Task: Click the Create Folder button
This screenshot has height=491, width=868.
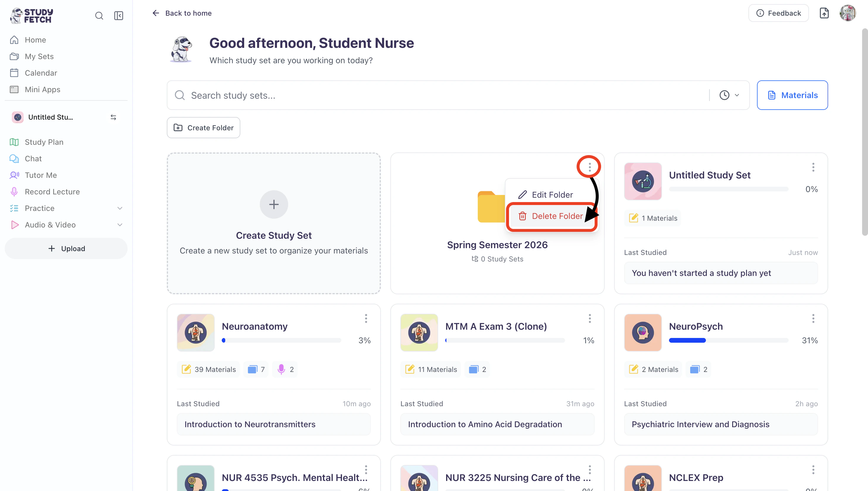Action: pos(203,128)
